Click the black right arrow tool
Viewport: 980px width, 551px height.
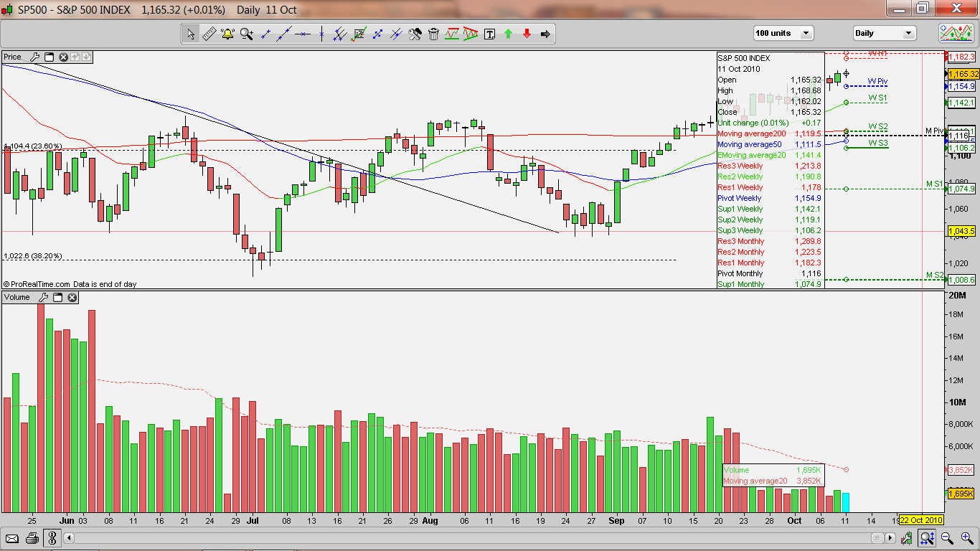[x=545, y=34]
